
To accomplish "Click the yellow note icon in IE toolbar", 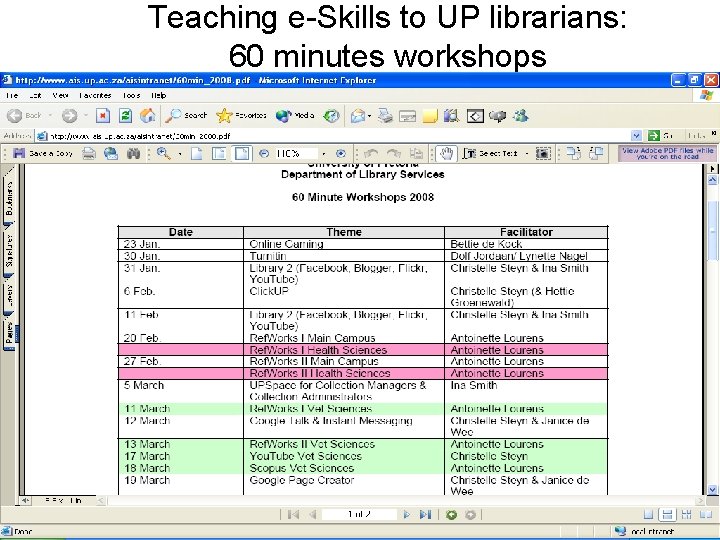I will click(x=430, y=116).
